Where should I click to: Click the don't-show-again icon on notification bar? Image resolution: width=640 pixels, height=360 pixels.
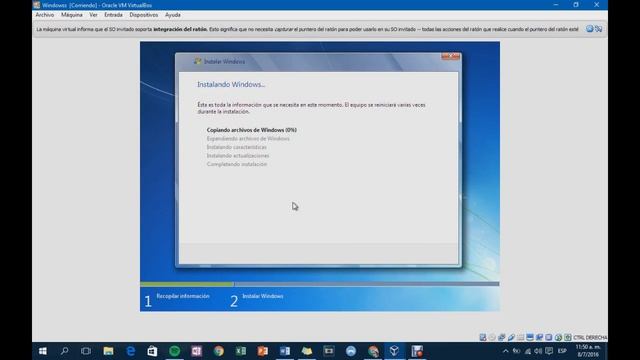click(598, 29)
